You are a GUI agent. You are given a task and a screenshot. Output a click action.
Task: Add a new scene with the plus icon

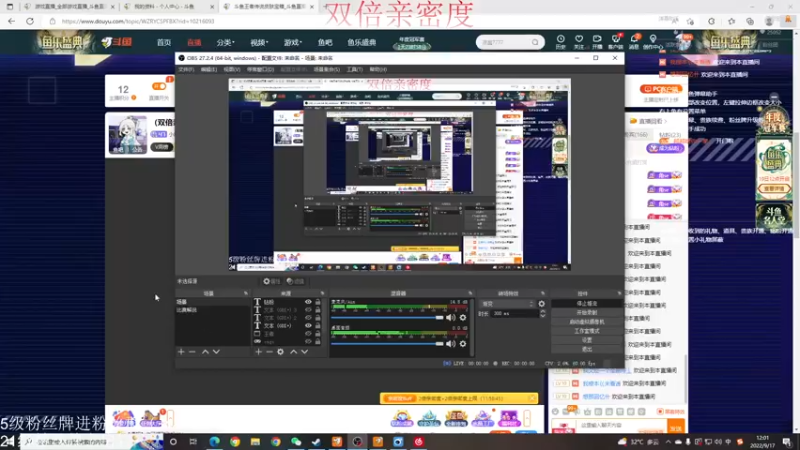pyautogui.click(x=181, y=352)
